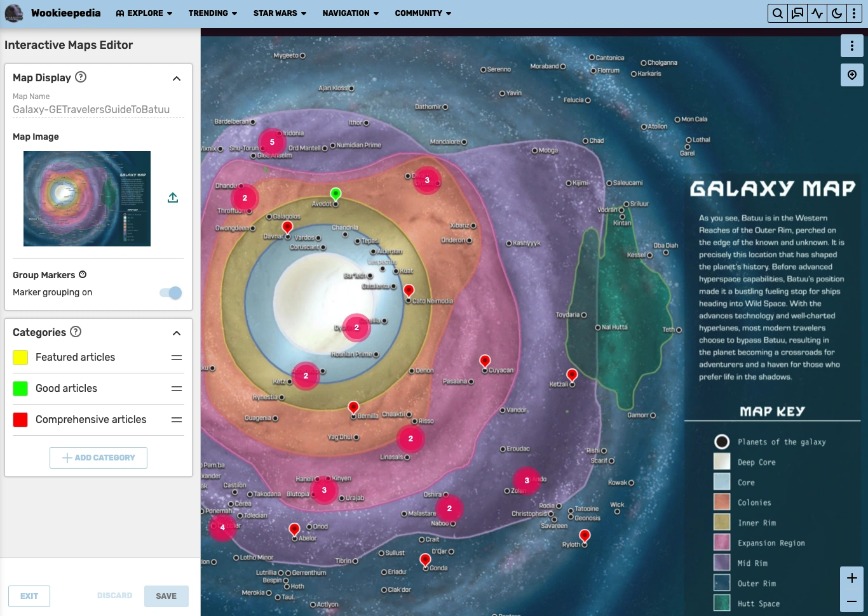Open the COMMUNITY menu
This screenshot has width=868, height=616.
point(423,13)
